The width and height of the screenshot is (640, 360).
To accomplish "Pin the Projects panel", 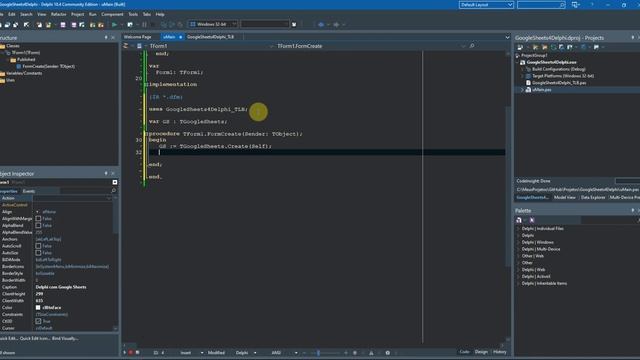I will [633, 38].
